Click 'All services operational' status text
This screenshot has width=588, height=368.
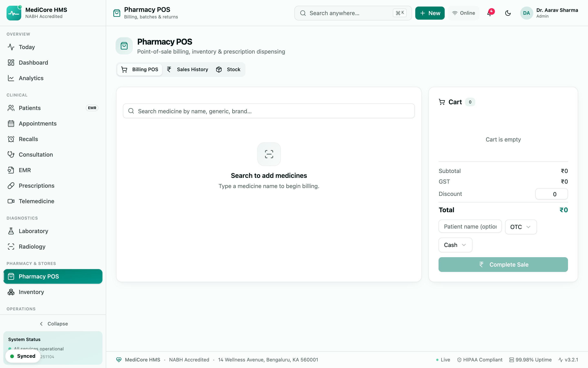(39, 349)
